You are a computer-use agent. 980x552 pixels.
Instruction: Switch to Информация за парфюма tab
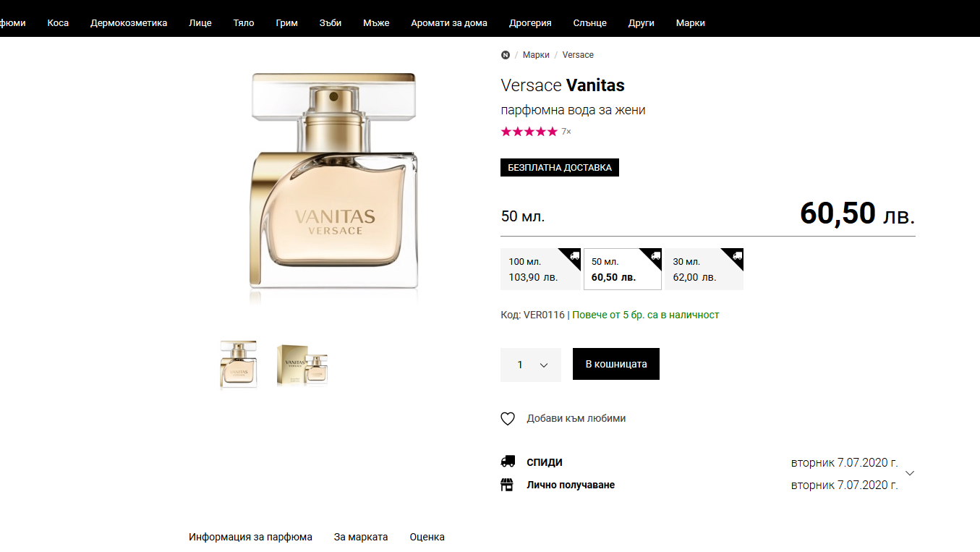click(x=250, y=537)
